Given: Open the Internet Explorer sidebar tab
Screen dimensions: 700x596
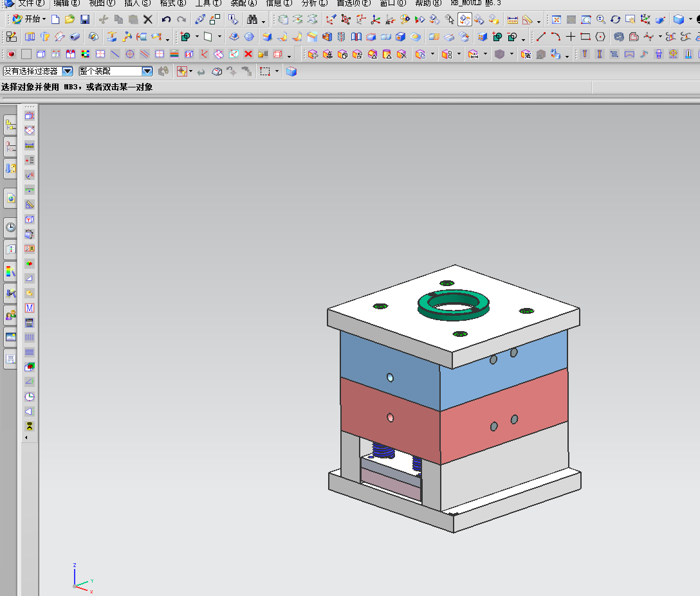Looking at the screenshot, I should coord(11,199).
